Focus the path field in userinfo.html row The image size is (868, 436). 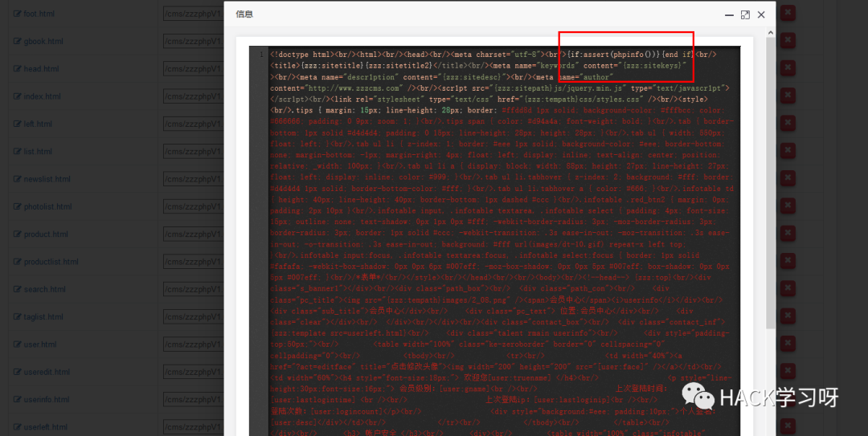pyautogui.click(x=193, y=400)
